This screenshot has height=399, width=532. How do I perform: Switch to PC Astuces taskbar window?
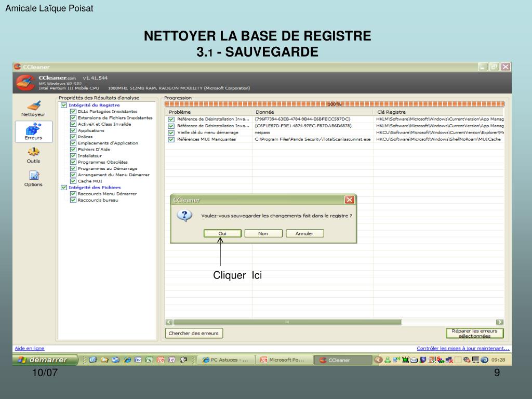click(226, 360)
